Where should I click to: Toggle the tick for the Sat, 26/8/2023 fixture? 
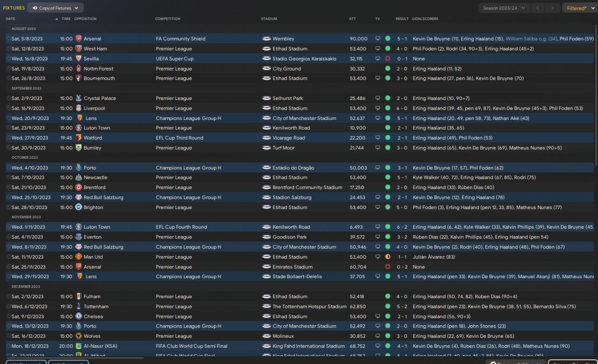pos(8,78)
